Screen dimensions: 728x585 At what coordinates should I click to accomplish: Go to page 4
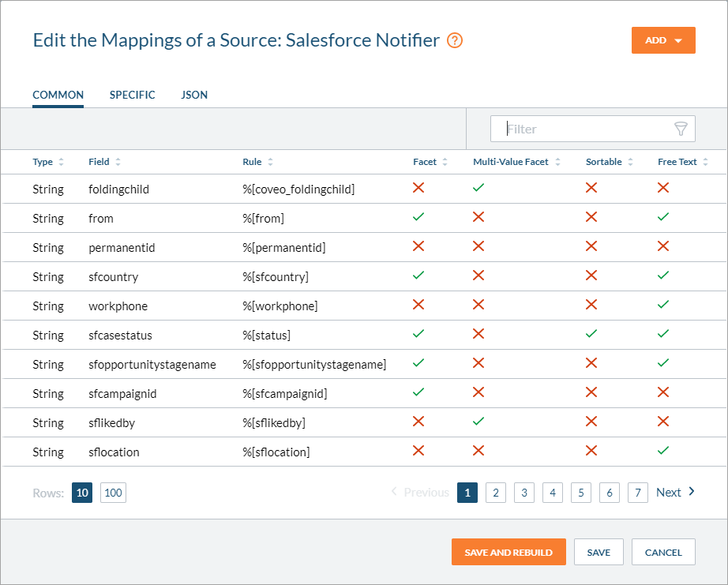553,493
